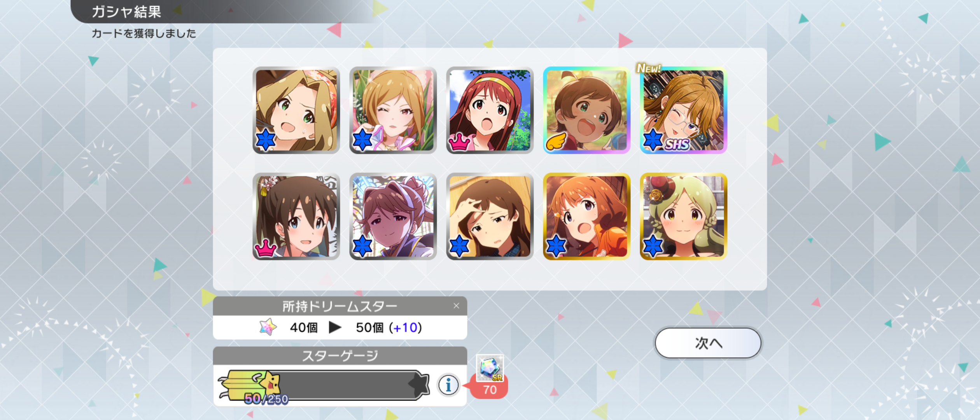Open the rainbow-framed brown short hair card
This screenshot has width=980, height=420.
pos(586,110)
